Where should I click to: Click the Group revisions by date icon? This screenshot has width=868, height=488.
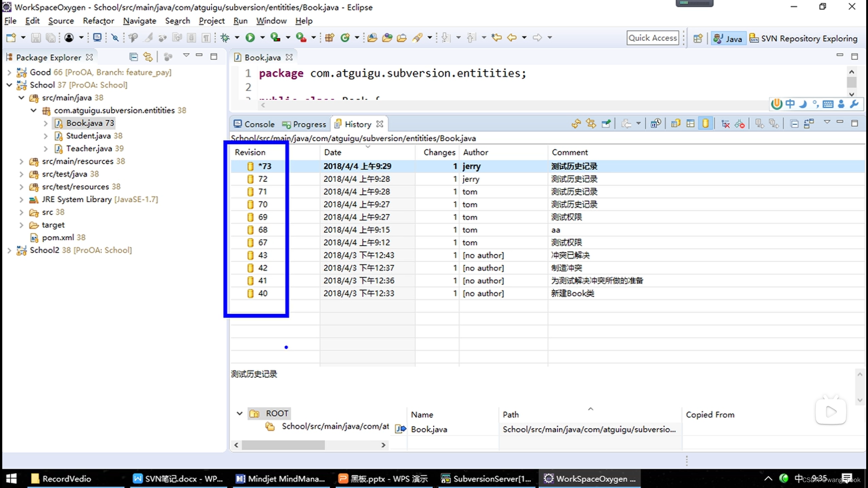tap(656, 123)
